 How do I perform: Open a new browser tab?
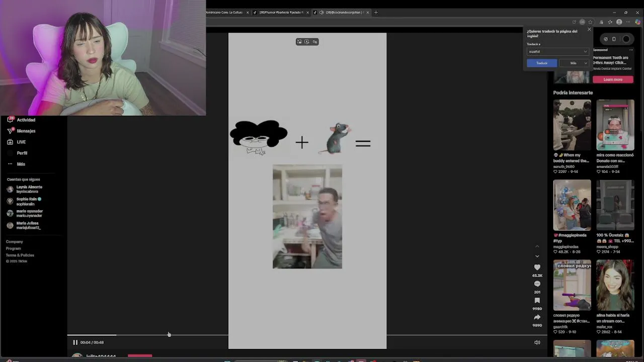[x=376, y=12]
